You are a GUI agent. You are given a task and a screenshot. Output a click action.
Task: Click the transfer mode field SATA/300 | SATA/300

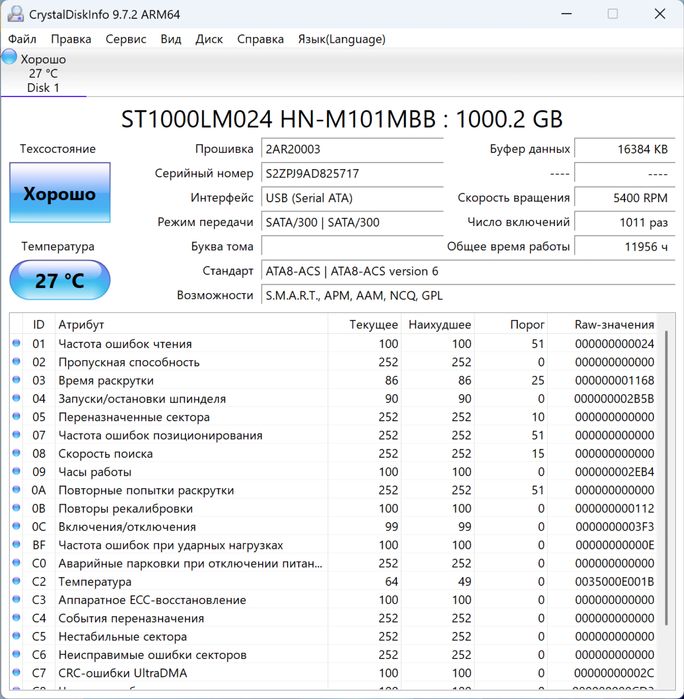point(352,222)
